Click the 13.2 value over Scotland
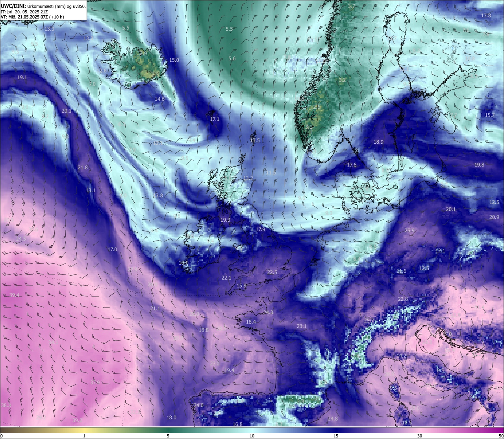This screenshot has height=439, width=504. (248, 178)
